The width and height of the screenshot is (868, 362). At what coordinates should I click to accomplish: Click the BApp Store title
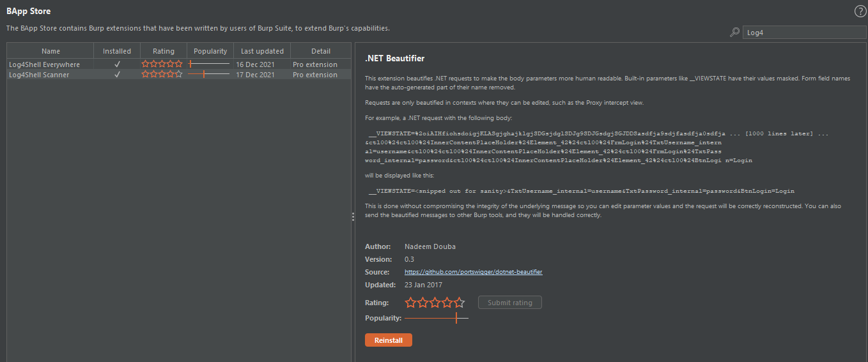click(x=29, y=11)
